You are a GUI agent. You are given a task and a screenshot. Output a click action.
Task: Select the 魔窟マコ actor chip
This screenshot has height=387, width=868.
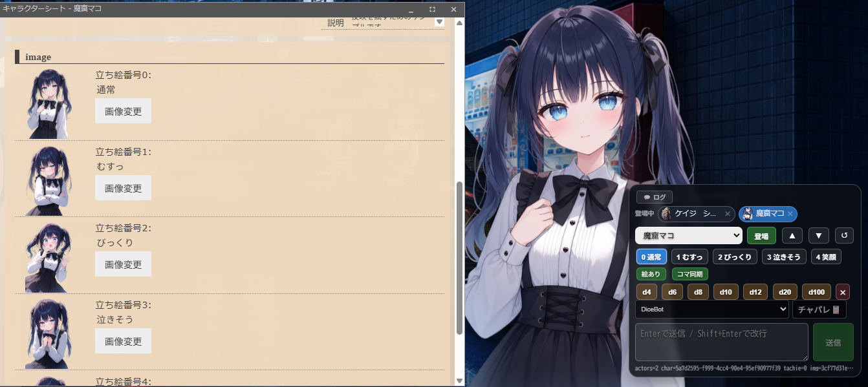tap(768, 214)
